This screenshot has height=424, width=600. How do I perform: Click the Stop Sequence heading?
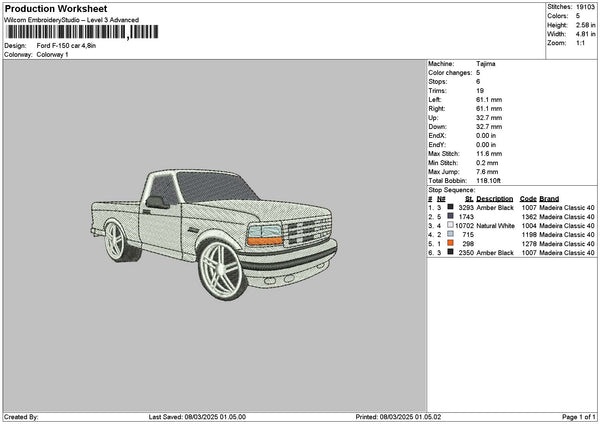click(x=452, y=189)
